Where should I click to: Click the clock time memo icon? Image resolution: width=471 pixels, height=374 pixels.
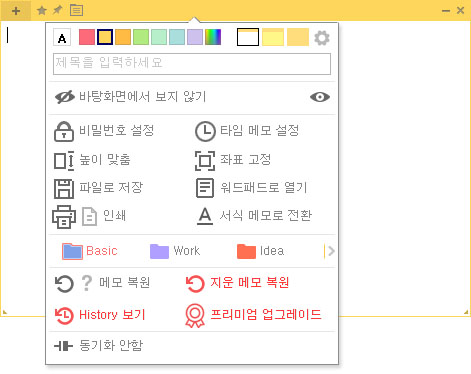point(205,131)
